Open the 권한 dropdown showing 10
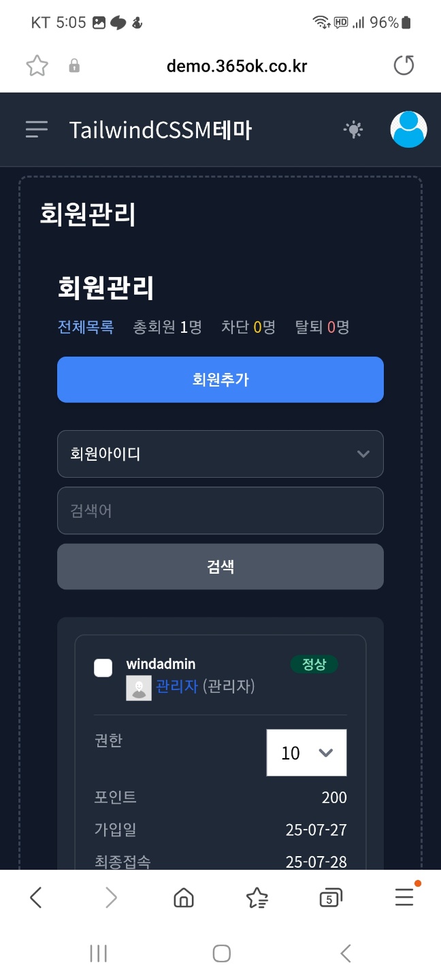This screenshot has height=980, width=441. [306, 753]
